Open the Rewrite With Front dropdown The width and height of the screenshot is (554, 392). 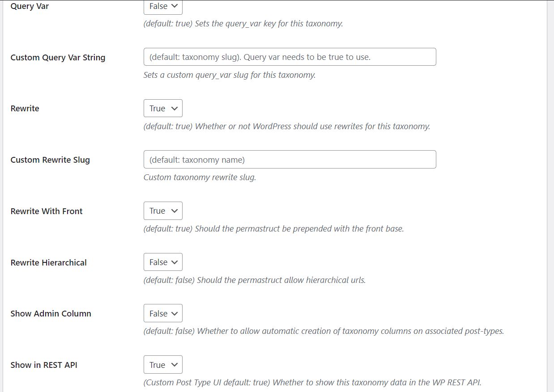(163, 211)
